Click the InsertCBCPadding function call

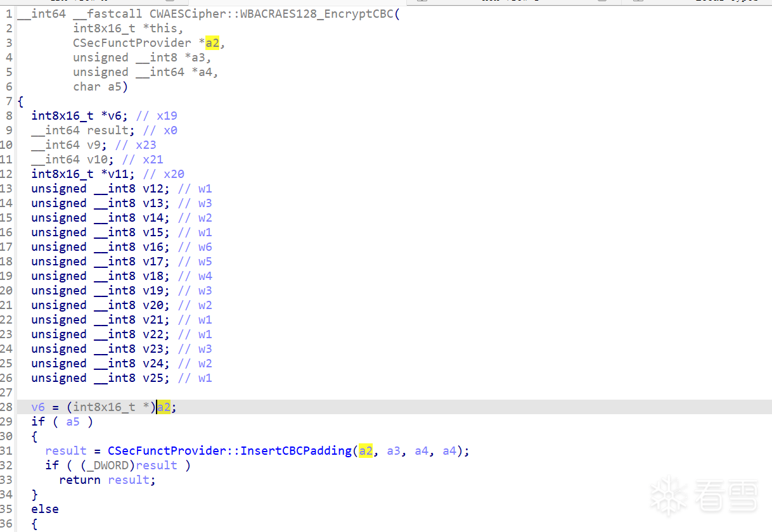[x=296, y=450]
